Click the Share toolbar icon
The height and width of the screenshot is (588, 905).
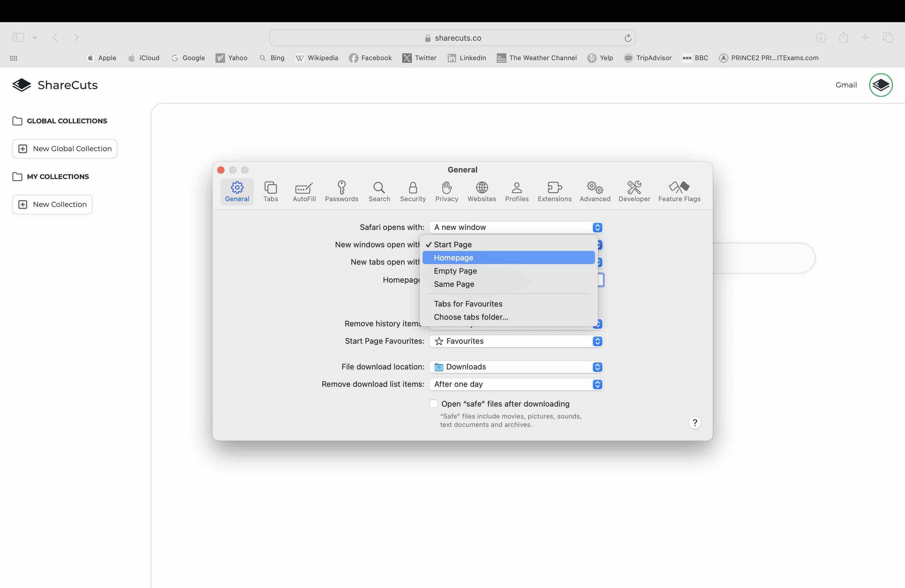pyautogui.click(x=843, y=37)
